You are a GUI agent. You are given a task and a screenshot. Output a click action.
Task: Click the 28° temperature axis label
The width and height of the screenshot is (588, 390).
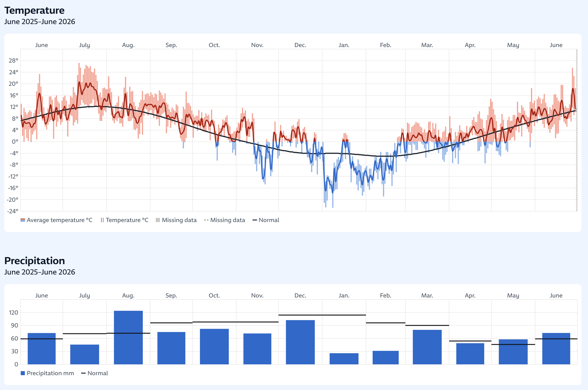pyautogui.click(x=13, y=61)
